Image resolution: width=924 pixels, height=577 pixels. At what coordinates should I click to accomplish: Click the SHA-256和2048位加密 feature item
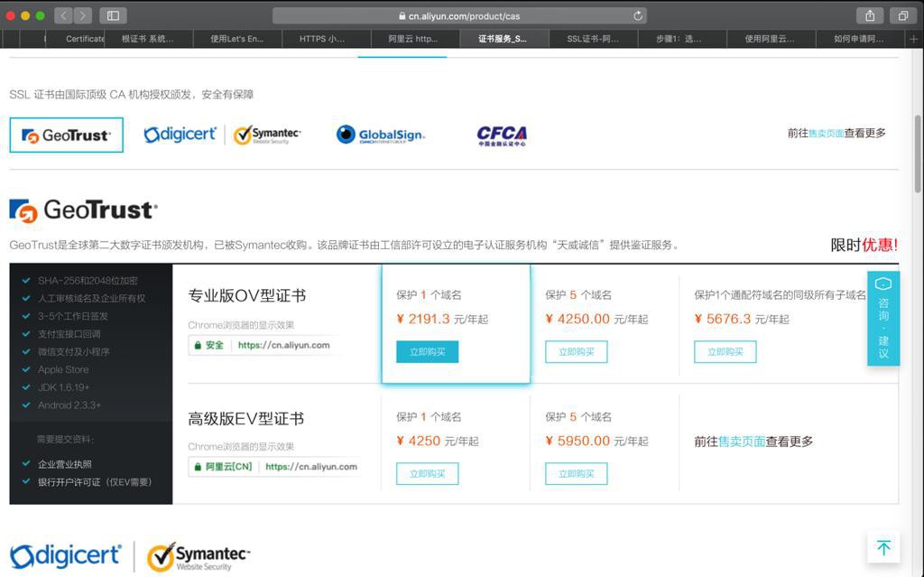(80, 281)
